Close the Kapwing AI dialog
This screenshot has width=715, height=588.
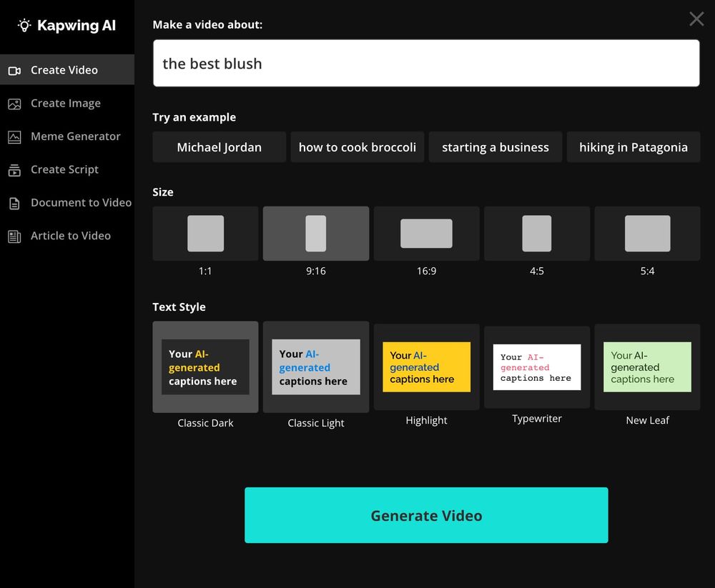click(696, 19)
